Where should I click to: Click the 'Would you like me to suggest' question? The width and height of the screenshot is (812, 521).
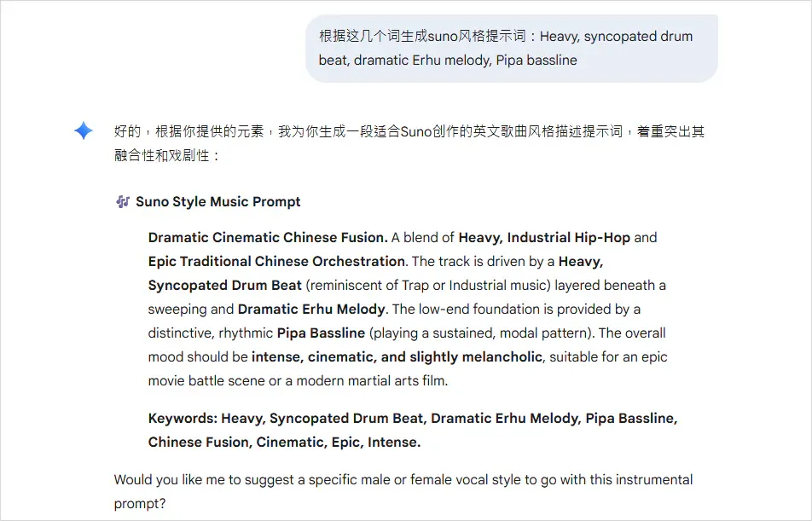(403, 491)
